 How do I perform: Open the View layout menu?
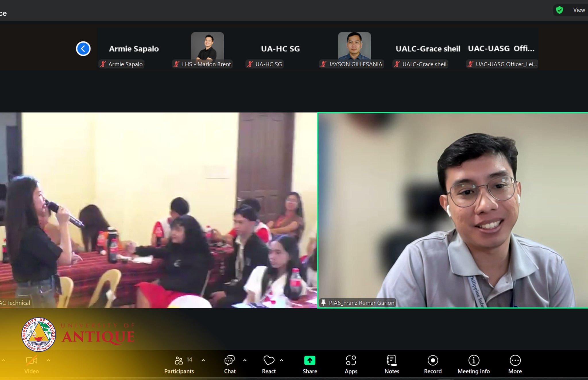[579, 10]
